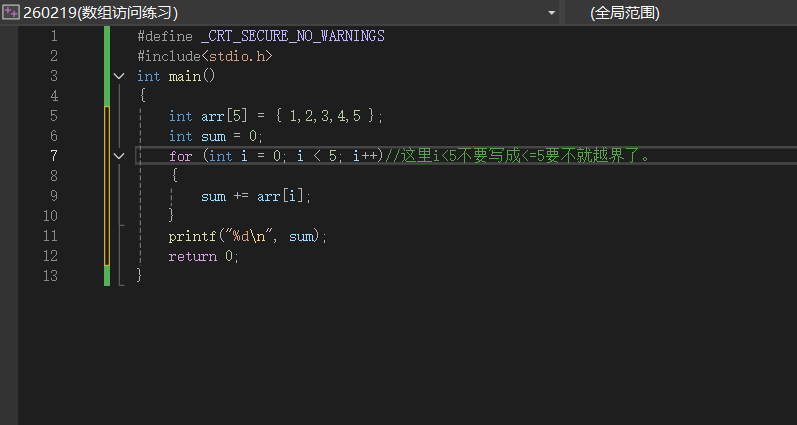Click the green Chinese comment on line 7

tap(517, 156)
